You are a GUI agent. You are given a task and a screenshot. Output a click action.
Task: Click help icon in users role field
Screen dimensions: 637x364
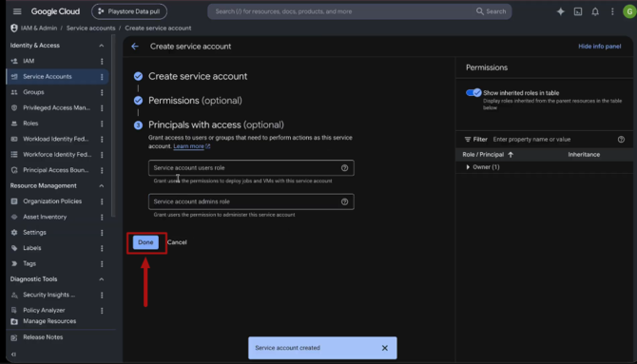(x=344, y=168)
